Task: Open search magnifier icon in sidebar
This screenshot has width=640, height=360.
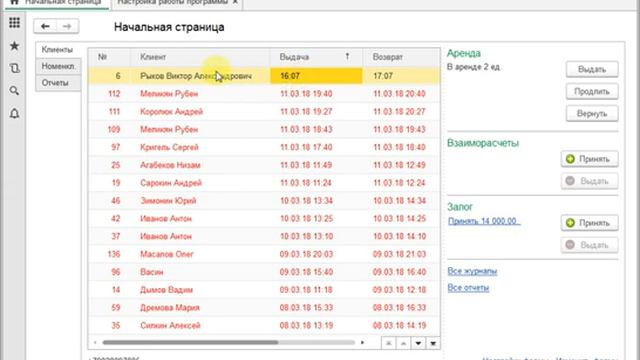Action: tap(14, 91)
